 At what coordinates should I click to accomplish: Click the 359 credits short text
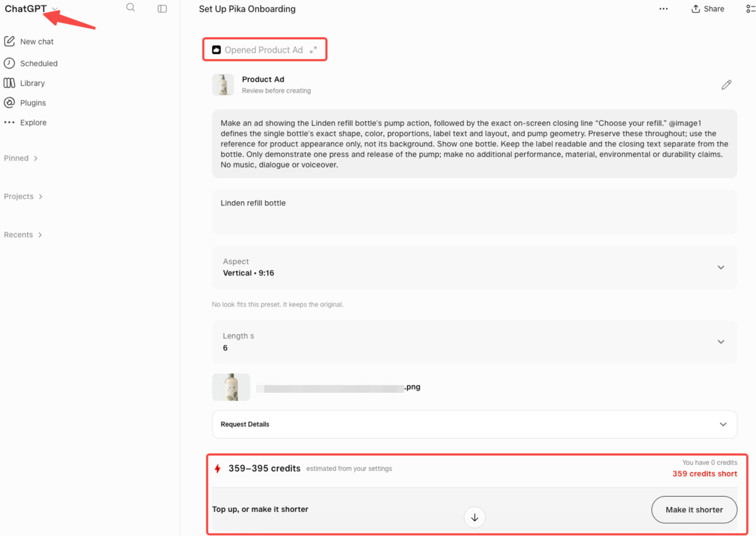tap(705, 473)
